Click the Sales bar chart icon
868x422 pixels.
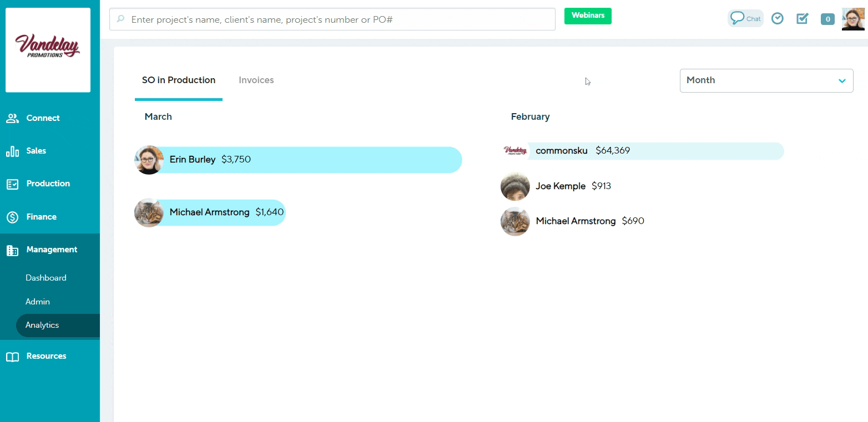pyautogui.click(x=12, y=151)
